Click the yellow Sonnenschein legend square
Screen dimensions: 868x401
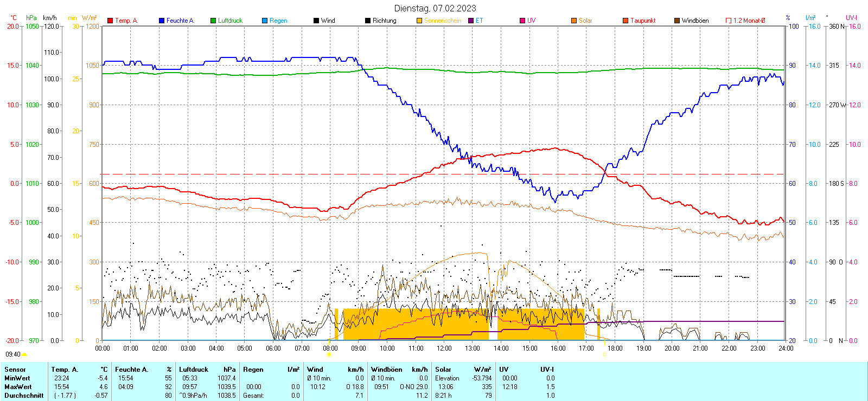419,21
